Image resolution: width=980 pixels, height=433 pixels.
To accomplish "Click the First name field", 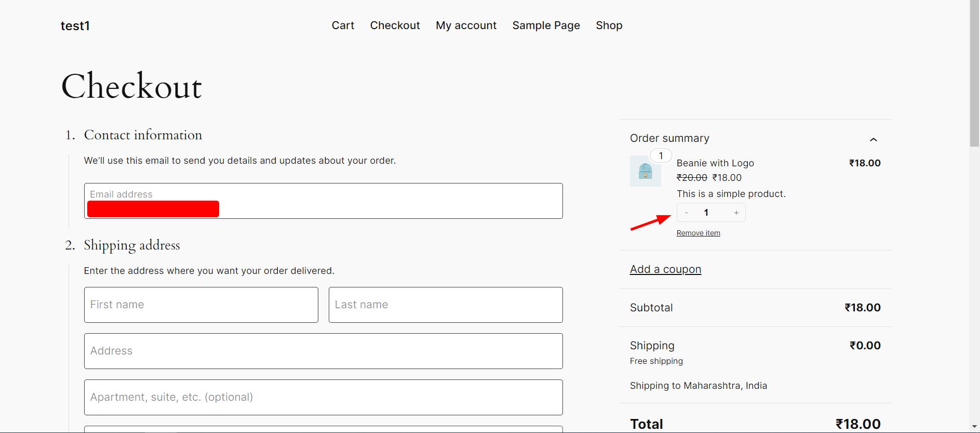I will (201, 305).
